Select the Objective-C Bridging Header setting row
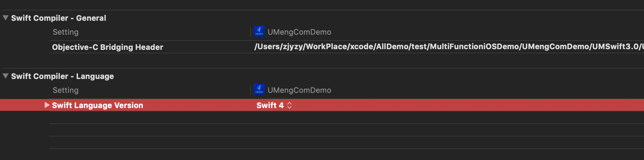 click(347, 47)
